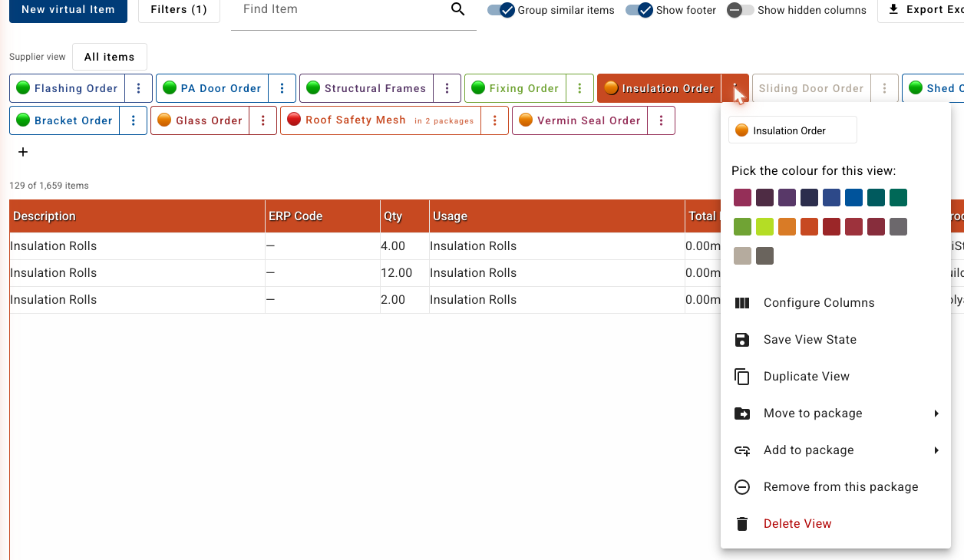Select Configure Columns menu entry

(x=836, y=303)
